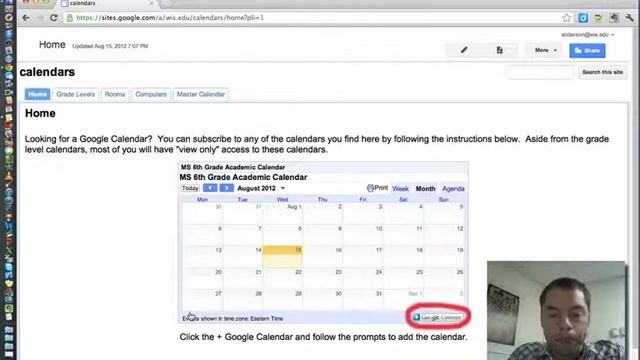
Task: Click the + Google Calendar button
Action: tap(438, 317)
